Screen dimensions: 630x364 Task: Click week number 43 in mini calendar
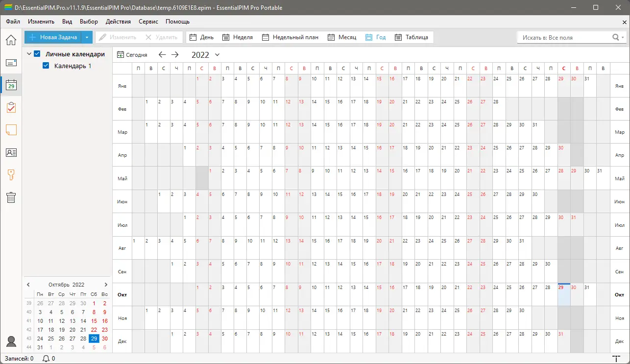[x=28, y=339]
